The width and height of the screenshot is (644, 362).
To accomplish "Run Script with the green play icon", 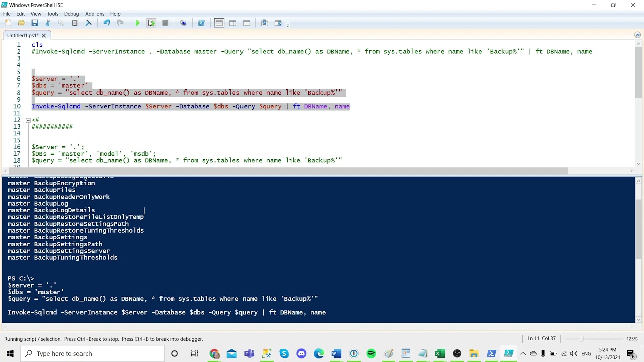I will [137, 23].
